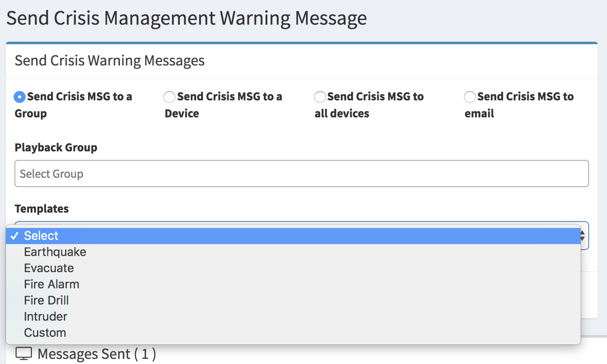The image size is (607, 364).
Task: Select Send Crisis MSG to a Group radio
Action: coord(20,97)
